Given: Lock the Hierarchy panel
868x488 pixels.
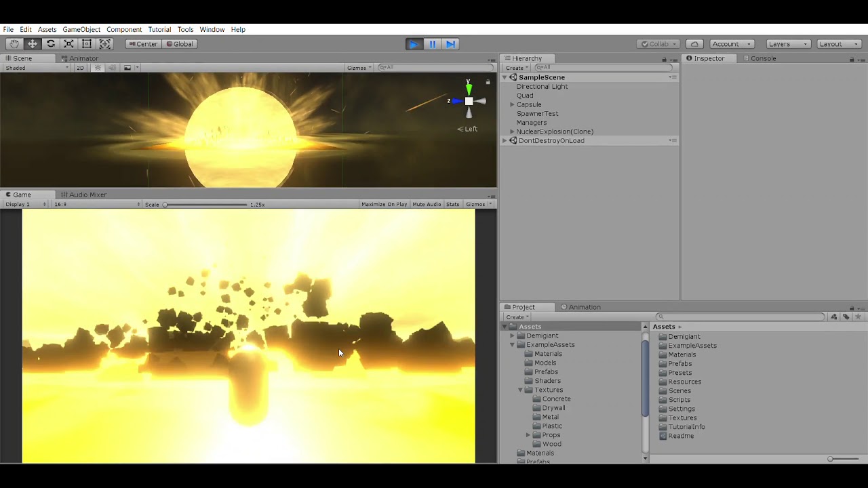Looking at the screenshot, I should 664,59.
